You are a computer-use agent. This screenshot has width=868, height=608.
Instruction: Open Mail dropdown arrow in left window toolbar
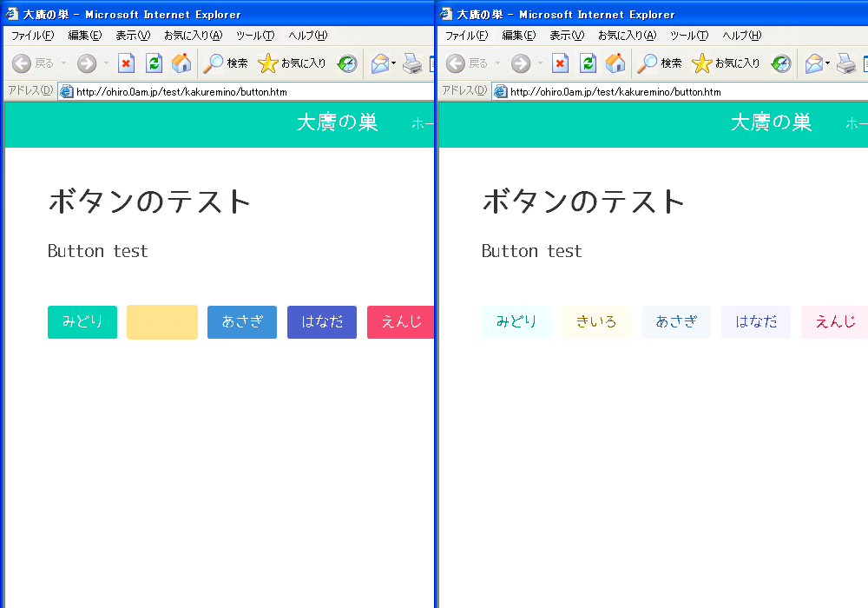(393, 63)
